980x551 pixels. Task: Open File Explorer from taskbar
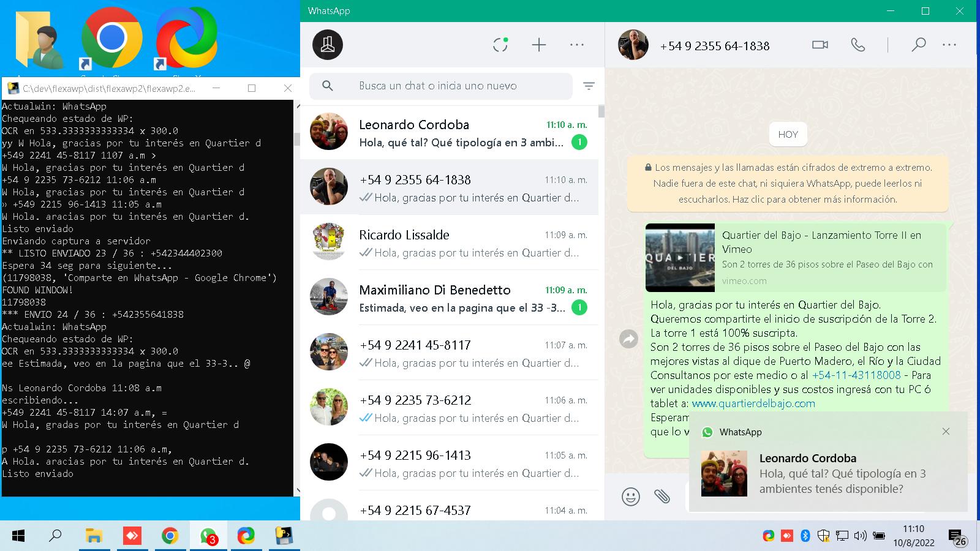click(93, 536)
